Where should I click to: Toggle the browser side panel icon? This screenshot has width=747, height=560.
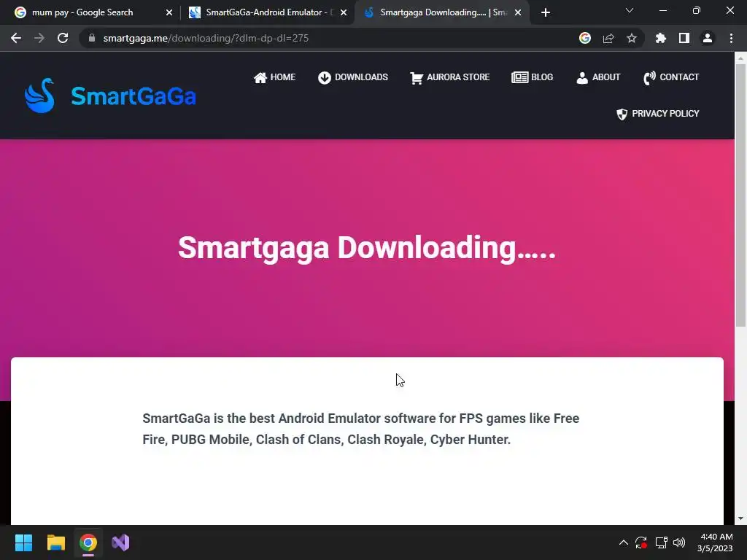[x=684, y=38]
